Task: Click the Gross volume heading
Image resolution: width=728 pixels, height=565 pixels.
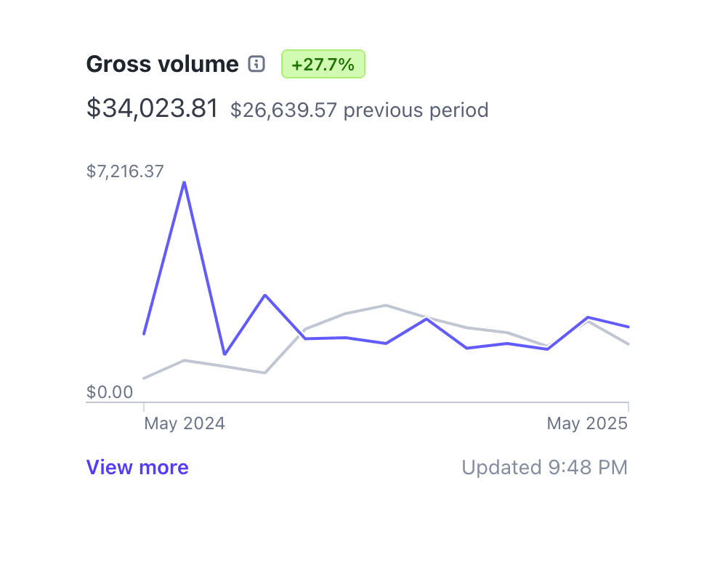Action: click(162, 64)
